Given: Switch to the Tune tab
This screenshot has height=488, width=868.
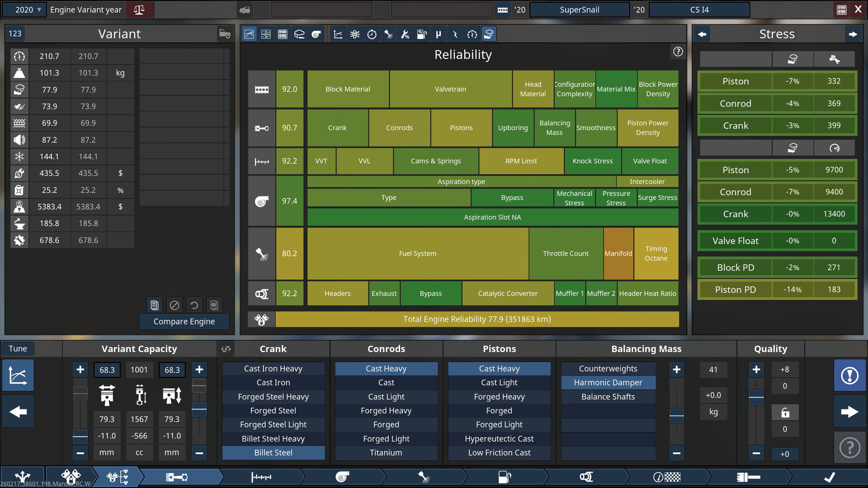Looking at the screenshot, I should point(18,348).
